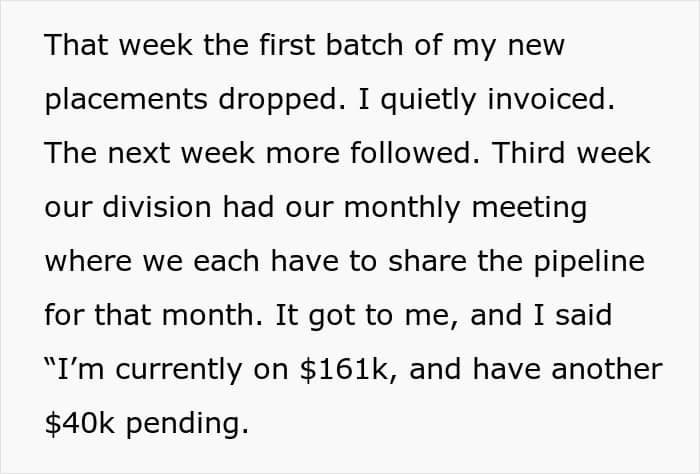The width and height of the screenshot is (700, 474).
Task: Click the word "pending" in last line
Action: tap(187, 424)
